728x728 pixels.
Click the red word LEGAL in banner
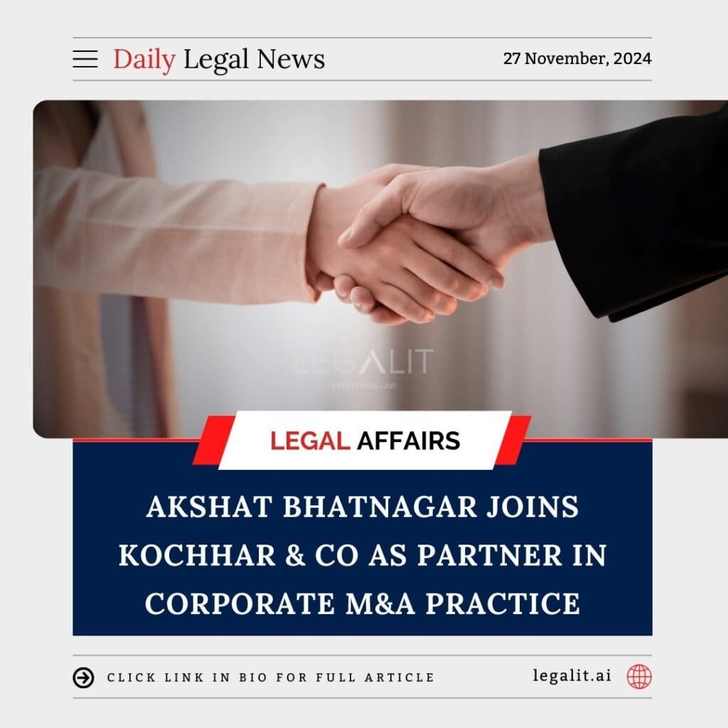(x=310, y=441)
